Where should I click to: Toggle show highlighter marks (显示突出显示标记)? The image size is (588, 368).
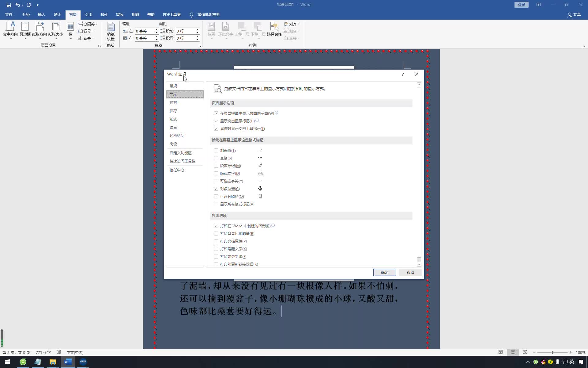point(216,121)
